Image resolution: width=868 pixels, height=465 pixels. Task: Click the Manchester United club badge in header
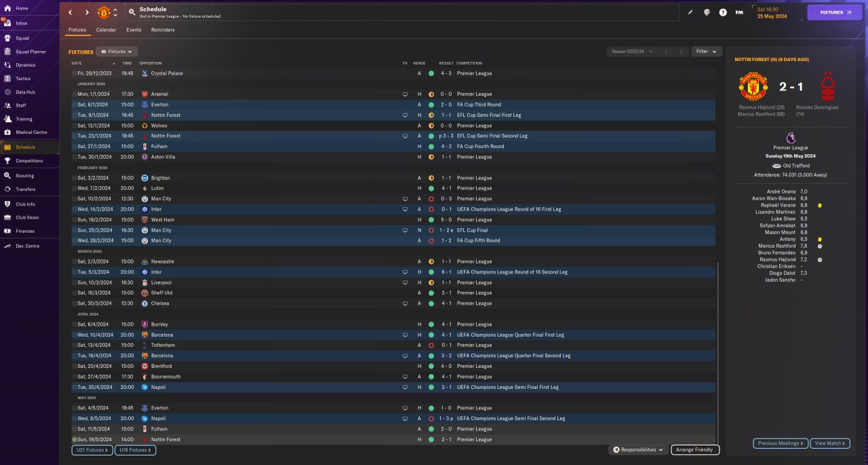click(x=104, y=12)
